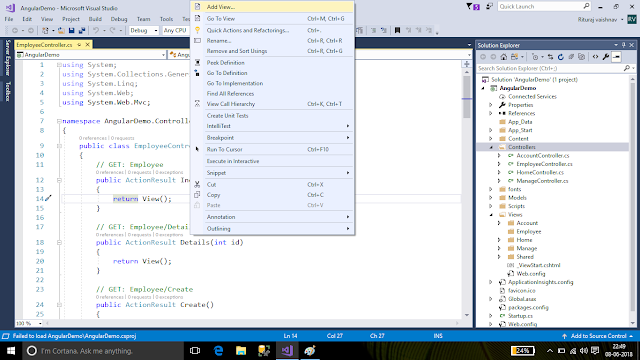Click the Refresh icon in Solution Explorer
This screenshot has height=360, width=640.
pos(560,57)
